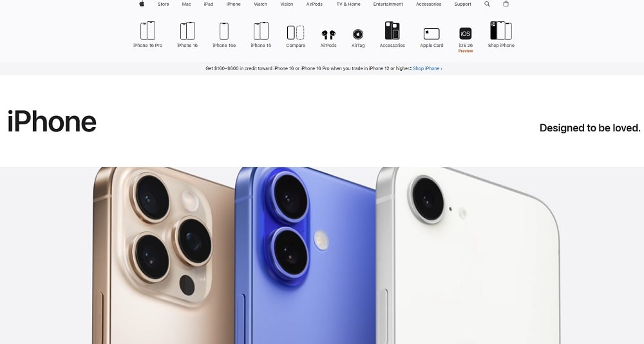Screen dimensions: 644x344
Task: Click the iPhone 15 chapter link
Action: pyautogui.click(x=261, y=34)
